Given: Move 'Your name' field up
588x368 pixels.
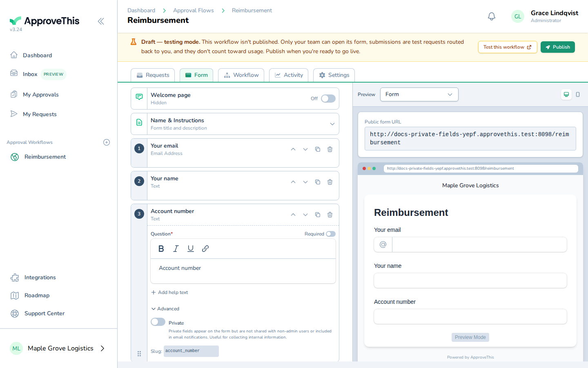Looking at the screenshot, I should (293, 182).
